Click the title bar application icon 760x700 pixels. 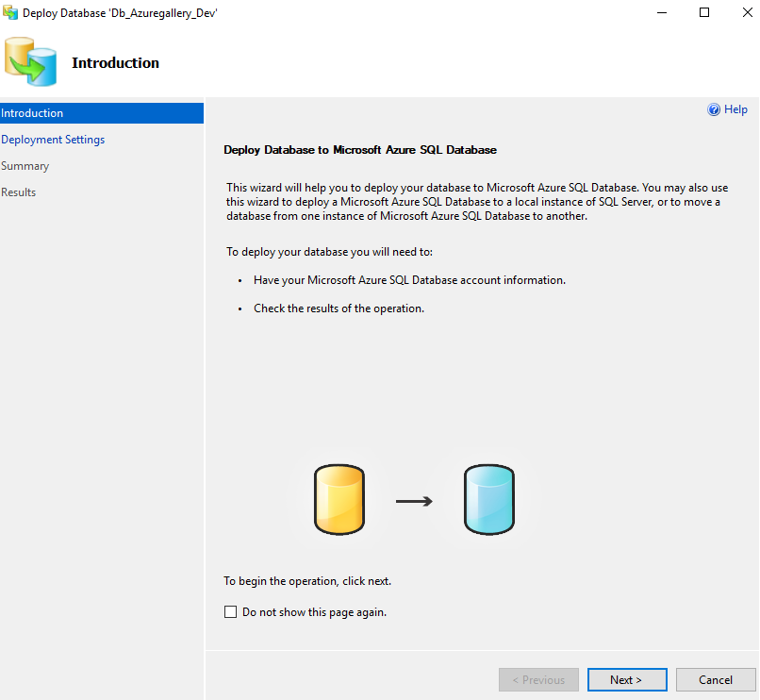point(9,12)
